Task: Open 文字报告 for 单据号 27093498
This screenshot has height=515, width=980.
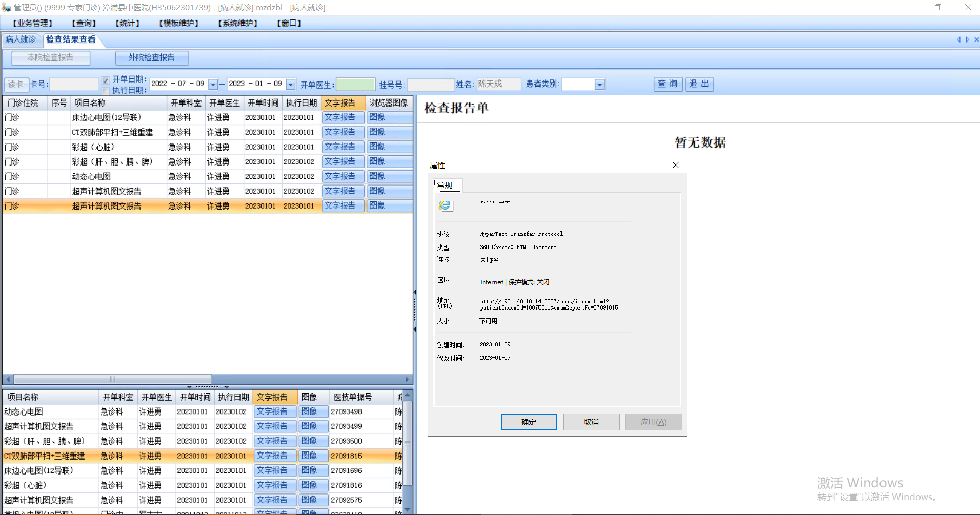Action: click(275, 411)
